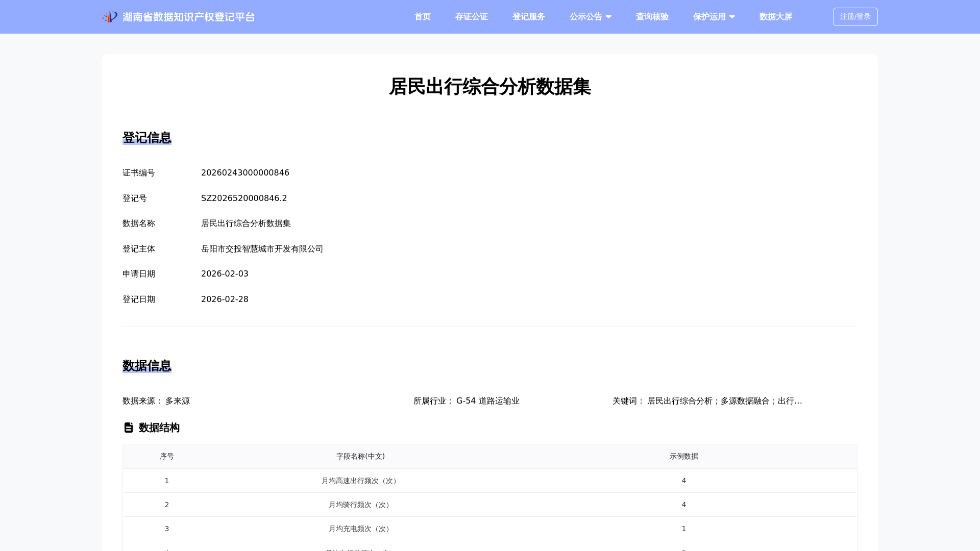Click the 示例数据 column header
980x551 pixels.
coord(684,457)
